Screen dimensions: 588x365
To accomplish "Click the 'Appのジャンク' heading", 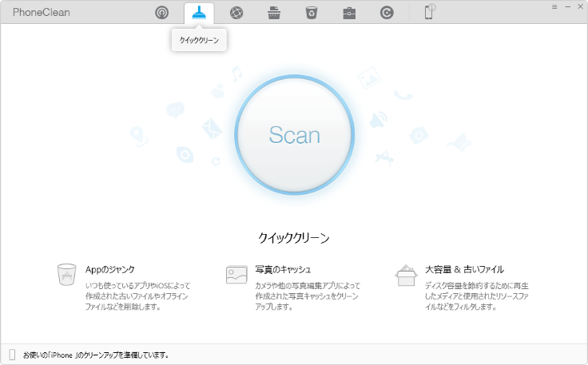I will pyautogui.click(x=110, y=269).
